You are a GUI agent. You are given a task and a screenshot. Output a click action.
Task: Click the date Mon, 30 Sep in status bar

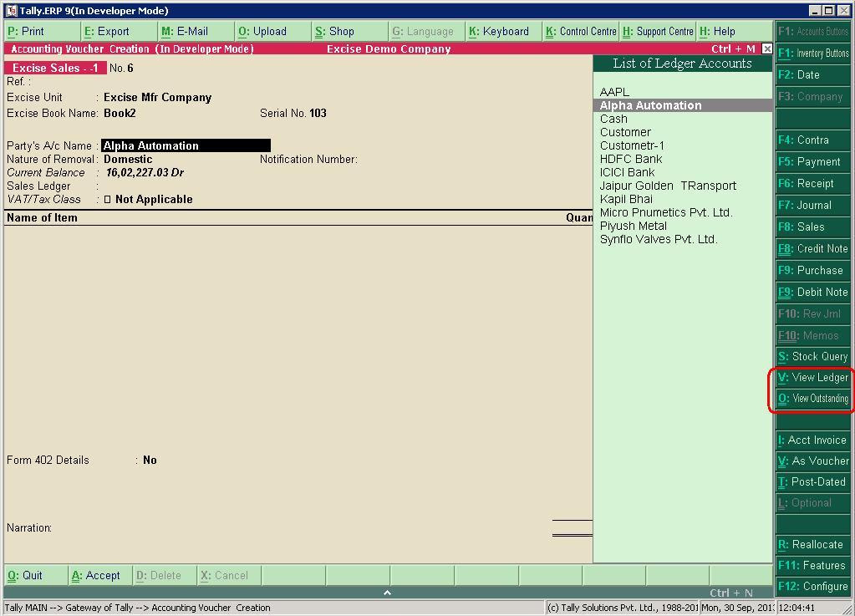point(736,608)
